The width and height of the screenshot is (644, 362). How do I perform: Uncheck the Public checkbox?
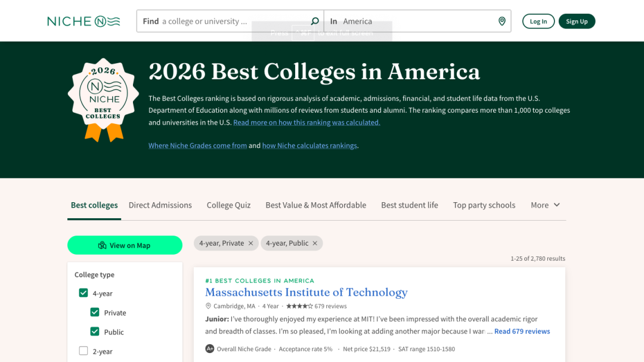[x=95, y=332]
